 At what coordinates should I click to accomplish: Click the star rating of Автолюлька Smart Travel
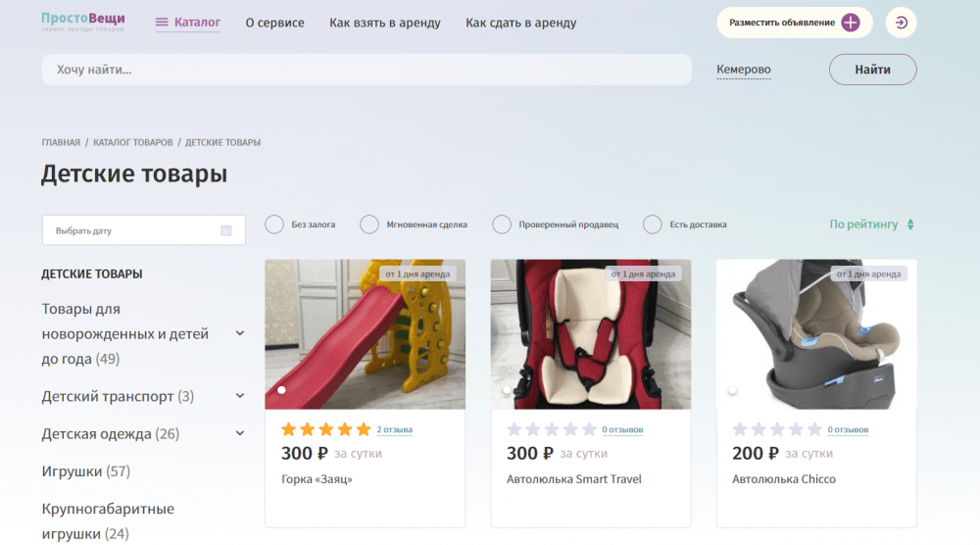click(x=552, y=429)
